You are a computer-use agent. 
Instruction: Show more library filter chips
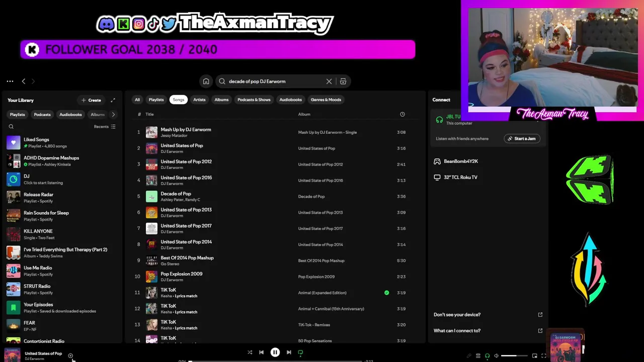pyautogui.click(x=113, y=115)
